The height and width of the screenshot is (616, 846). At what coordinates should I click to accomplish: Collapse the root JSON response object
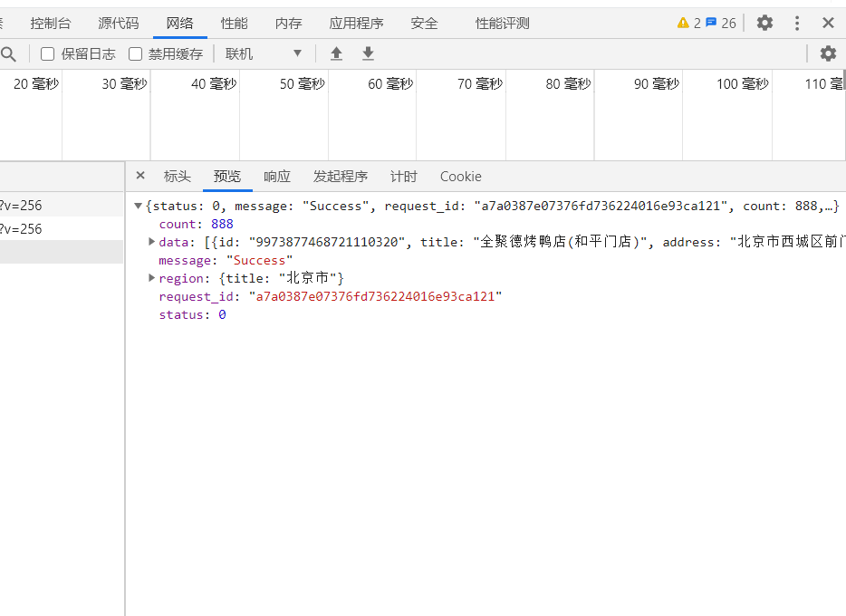click(138, 206)
